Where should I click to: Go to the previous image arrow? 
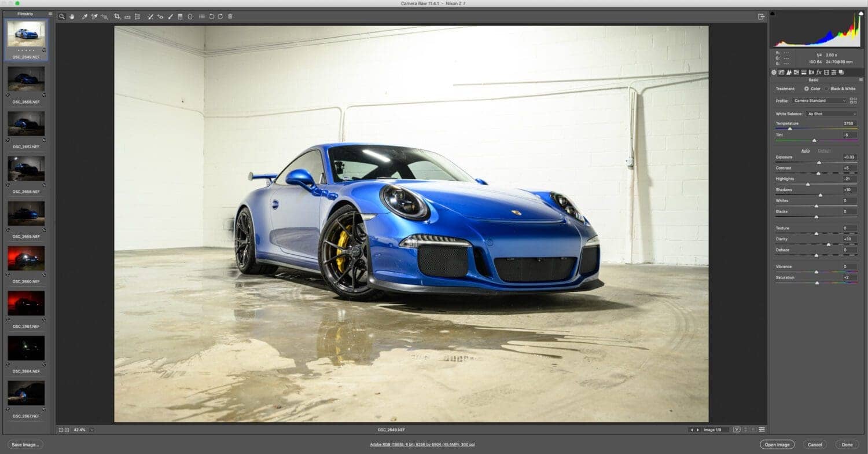point(692,430)
